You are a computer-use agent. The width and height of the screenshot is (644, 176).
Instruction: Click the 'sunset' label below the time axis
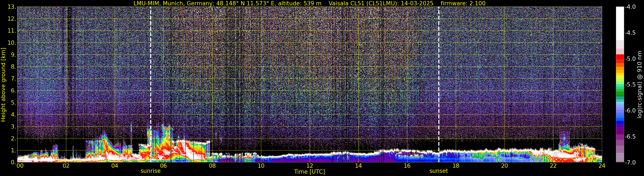[439, 171]
